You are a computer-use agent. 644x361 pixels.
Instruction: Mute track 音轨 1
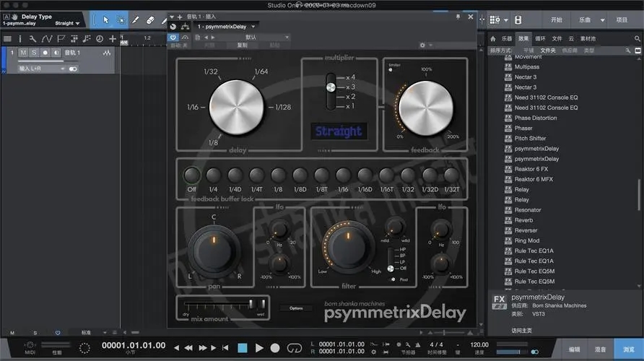23,53
